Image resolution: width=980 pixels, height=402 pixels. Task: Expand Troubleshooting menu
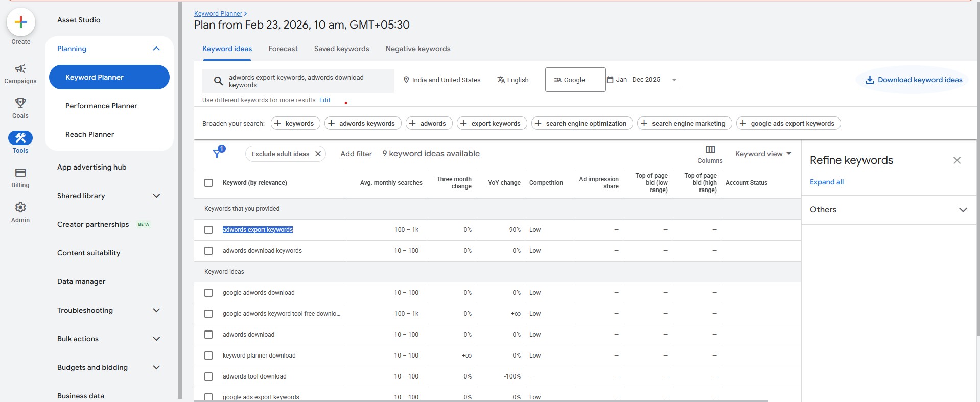coord(156,310)
